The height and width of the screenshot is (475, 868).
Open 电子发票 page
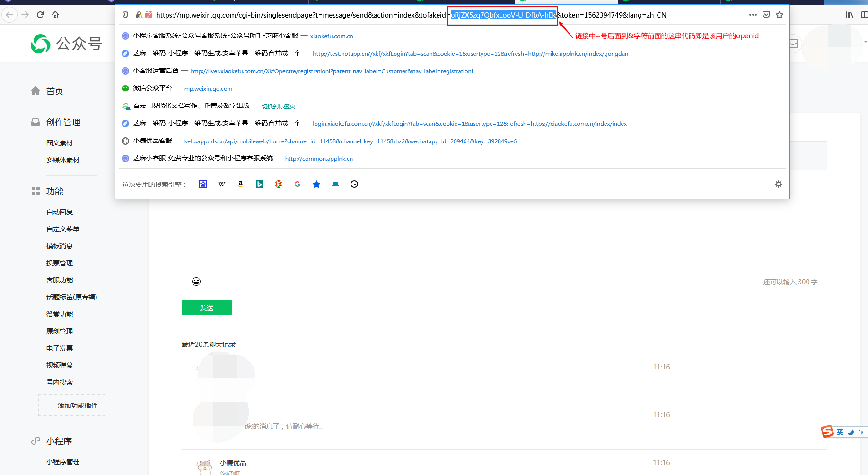tap(60, 348)
